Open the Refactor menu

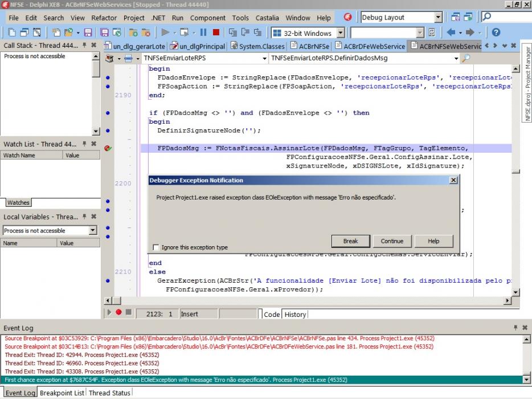click(x=104, y=18)
